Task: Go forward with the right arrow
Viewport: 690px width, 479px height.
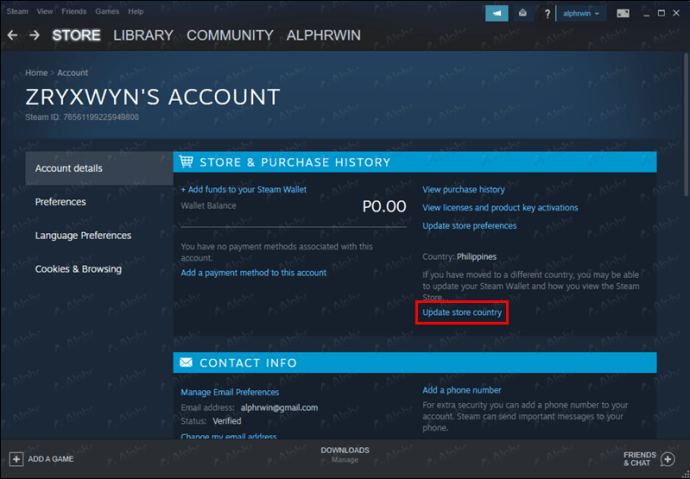Action: pyautogui.click(x=34, y=35)
